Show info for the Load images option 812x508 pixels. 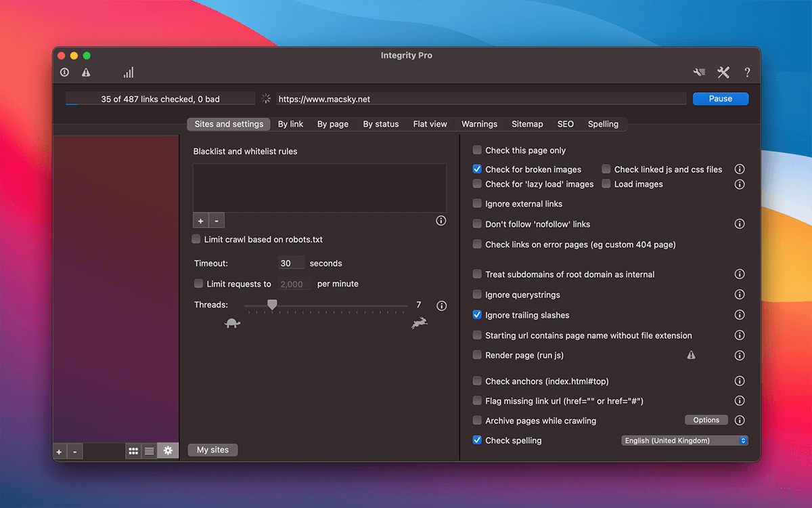tap(740, 184)
